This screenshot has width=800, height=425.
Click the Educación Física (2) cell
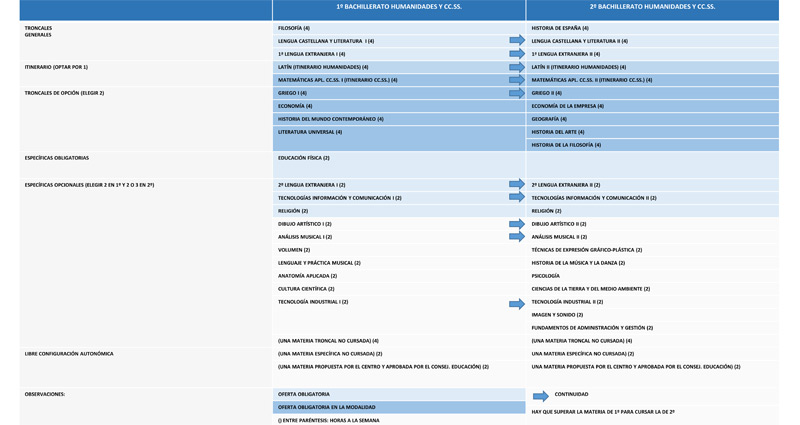304,158
